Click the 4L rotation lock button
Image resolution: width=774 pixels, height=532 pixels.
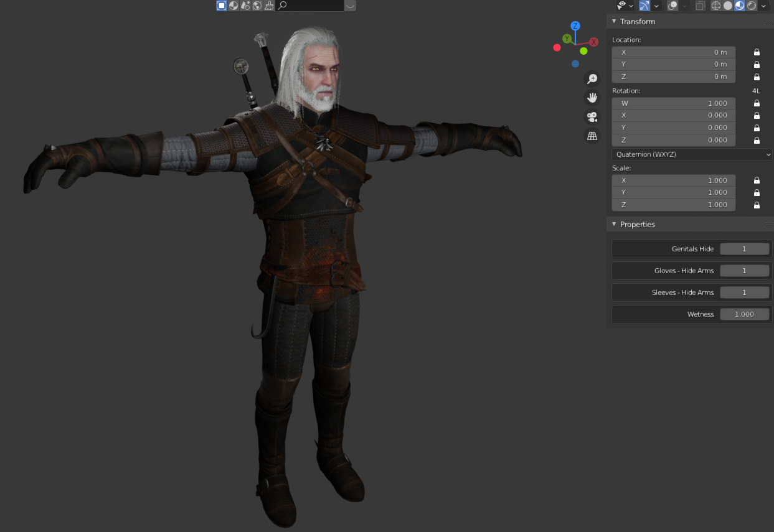(757, 91)
